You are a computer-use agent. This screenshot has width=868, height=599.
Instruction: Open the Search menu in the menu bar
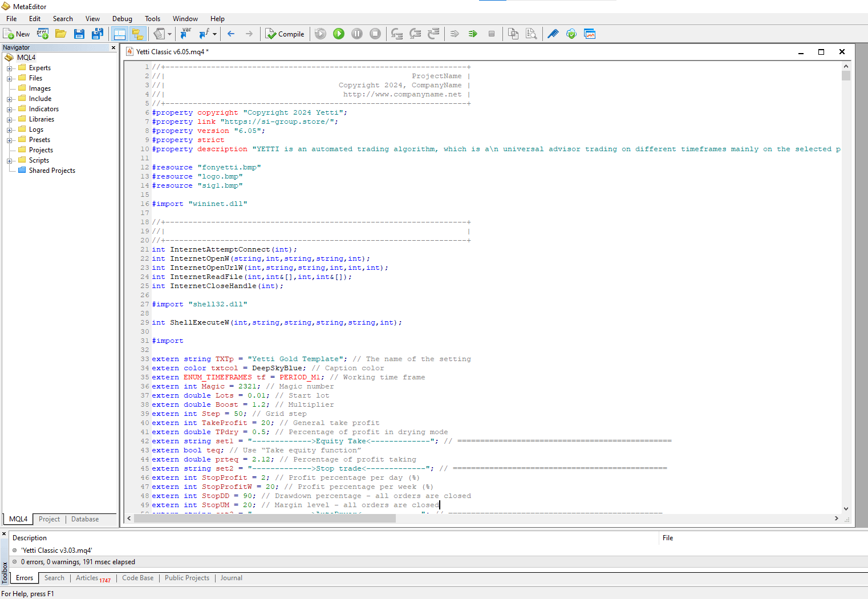63,19
